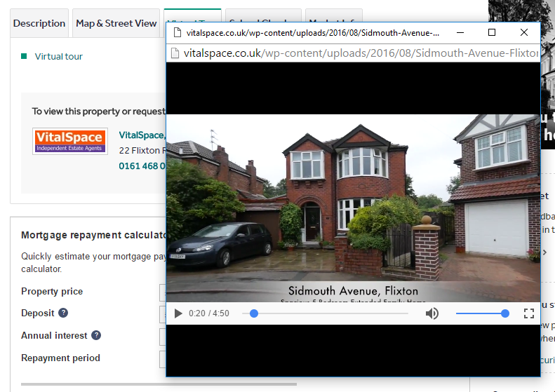Click the VitalSpace estate agents logo
This screenshot has width=555, height=392.
(70, 141)
